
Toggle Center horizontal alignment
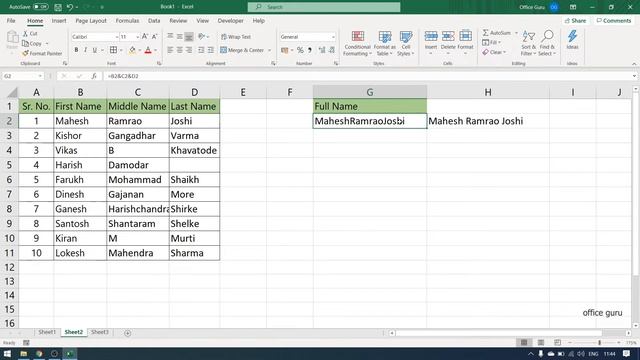[180, 50]
